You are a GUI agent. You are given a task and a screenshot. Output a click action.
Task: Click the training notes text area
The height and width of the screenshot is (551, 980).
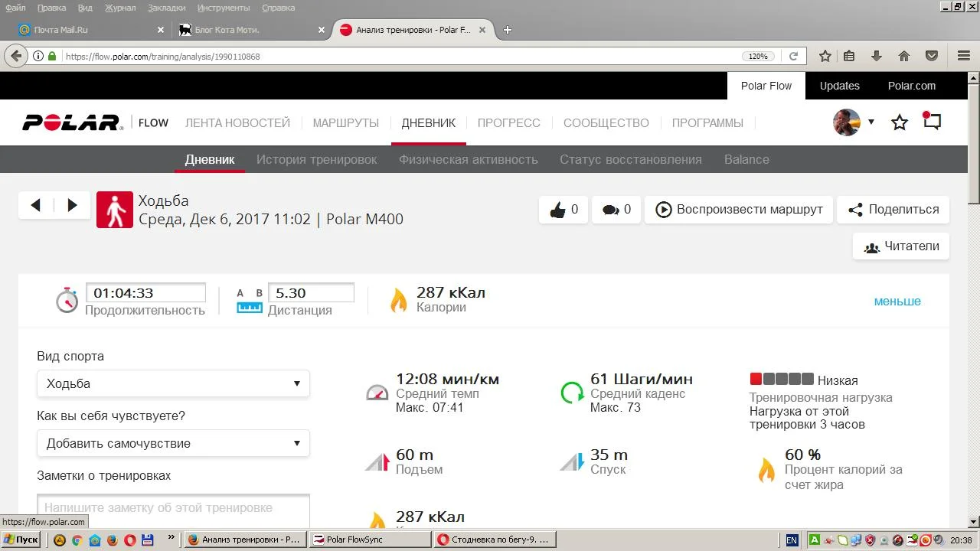[x=173, y=510]
